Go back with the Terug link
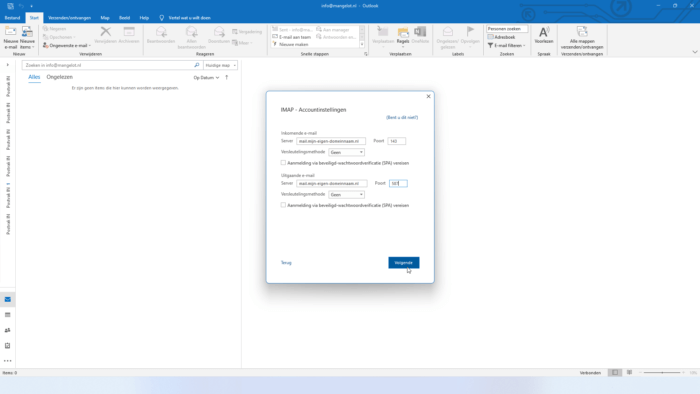Viewport: 700px width, 394px height. [x=286, y=263]
